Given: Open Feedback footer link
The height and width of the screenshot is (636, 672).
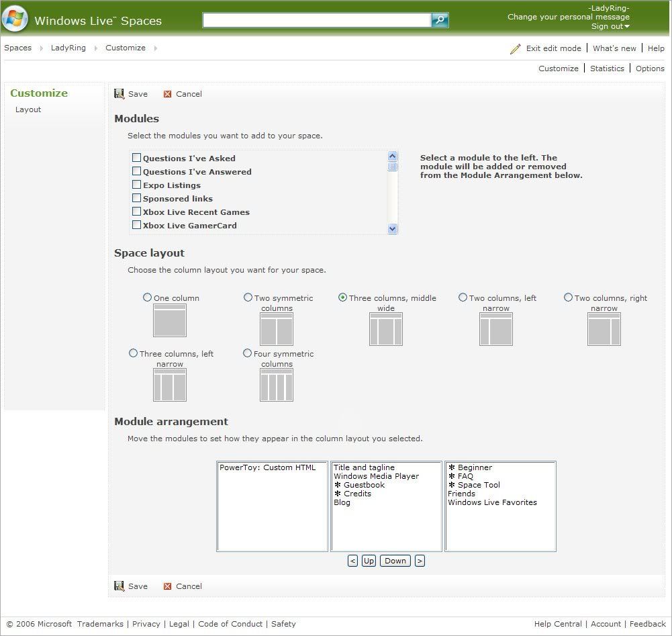Looking at the screenshot, I should click(x=647, y=623).
